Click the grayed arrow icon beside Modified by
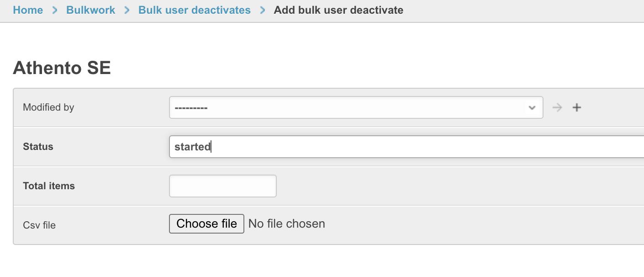 pos(557,107)
